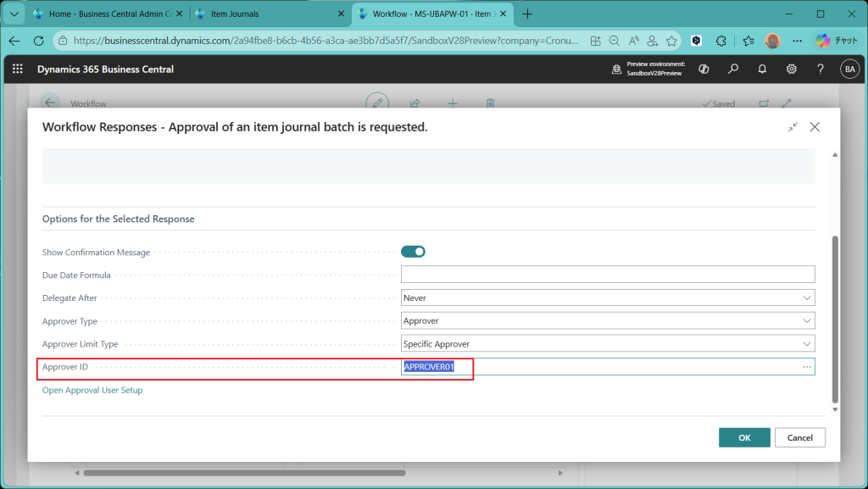
Task: Click the Cancel button
Action: point(799,437)
